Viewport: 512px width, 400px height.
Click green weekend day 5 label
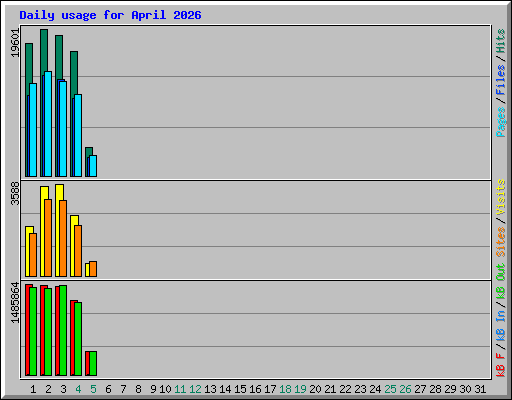93,389
